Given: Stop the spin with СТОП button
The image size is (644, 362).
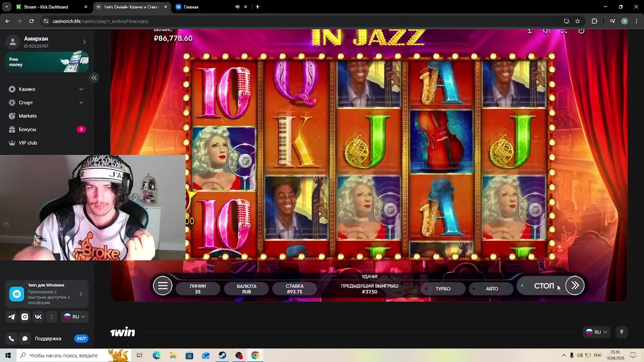Looking at the screenshot, I should coord(543,286).
